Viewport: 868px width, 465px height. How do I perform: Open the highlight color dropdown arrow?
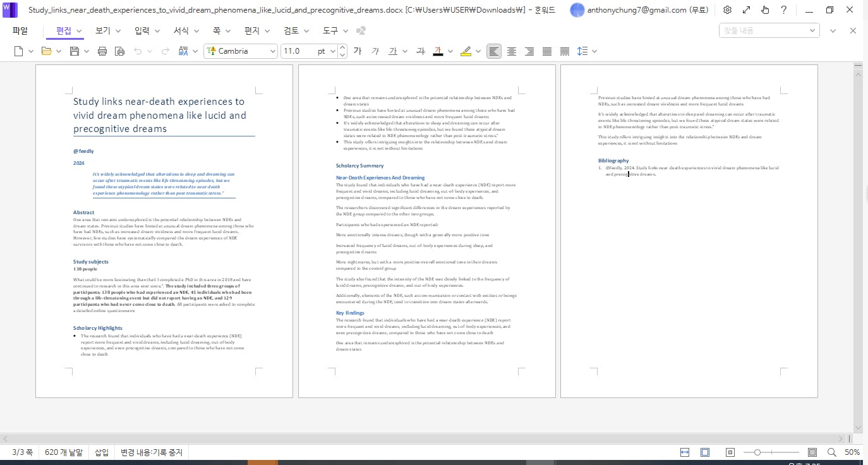pos(478,51)
